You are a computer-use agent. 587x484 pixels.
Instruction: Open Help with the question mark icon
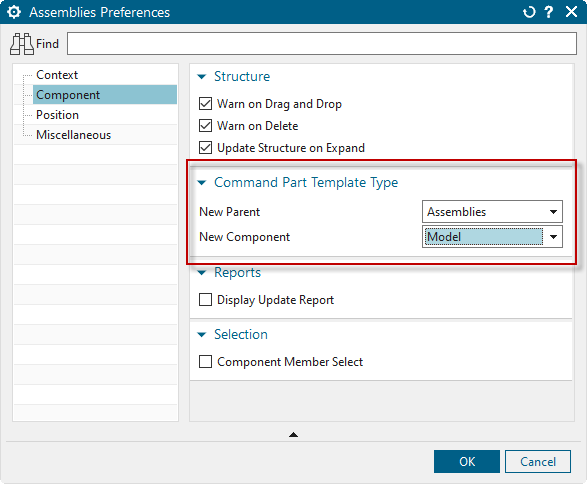(549, 12)
